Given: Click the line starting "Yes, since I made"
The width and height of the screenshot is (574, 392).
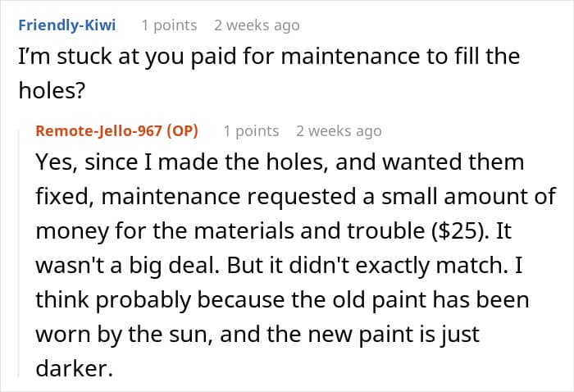Looking at the screenshot, I should tap(280, 162).
